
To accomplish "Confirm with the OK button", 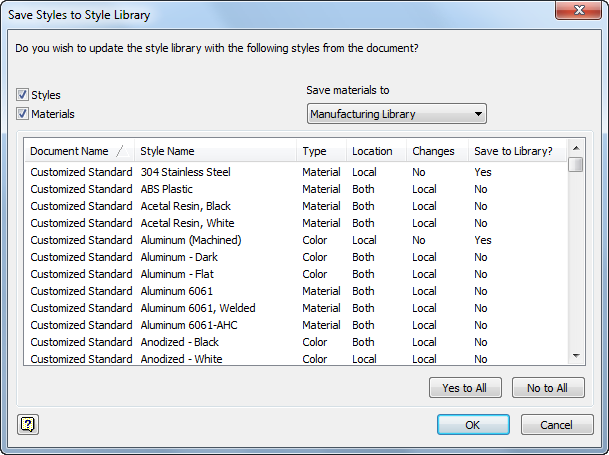I will [x=473, y=425].
